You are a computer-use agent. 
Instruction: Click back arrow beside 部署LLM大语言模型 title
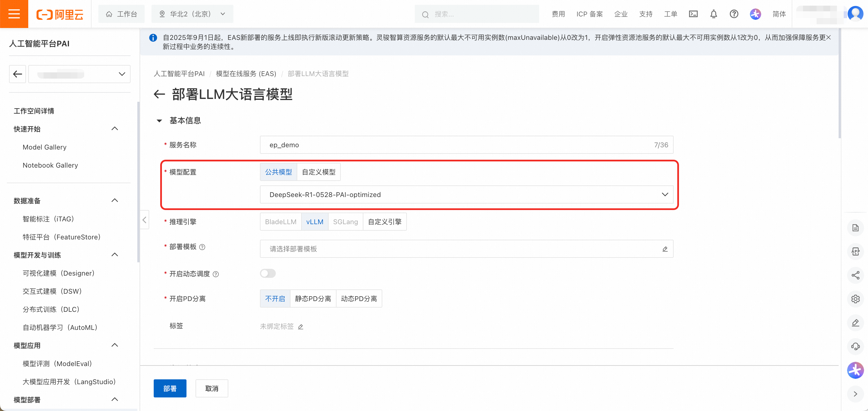pyautogui.click(x=159, y=94)
